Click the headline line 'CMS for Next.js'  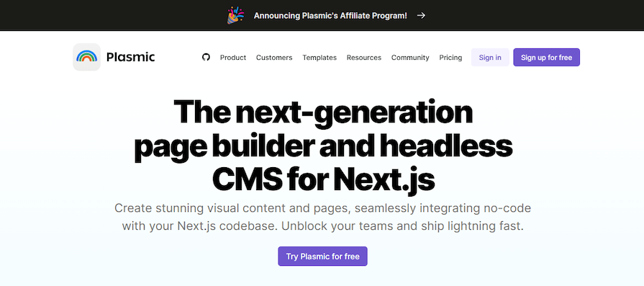click(x=323, y=179)
